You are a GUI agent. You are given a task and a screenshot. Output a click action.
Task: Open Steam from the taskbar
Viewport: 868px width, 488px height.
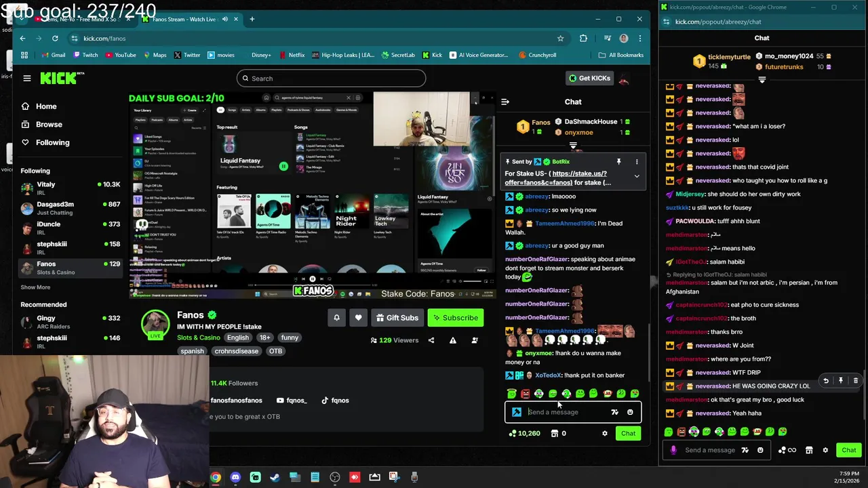275,477
